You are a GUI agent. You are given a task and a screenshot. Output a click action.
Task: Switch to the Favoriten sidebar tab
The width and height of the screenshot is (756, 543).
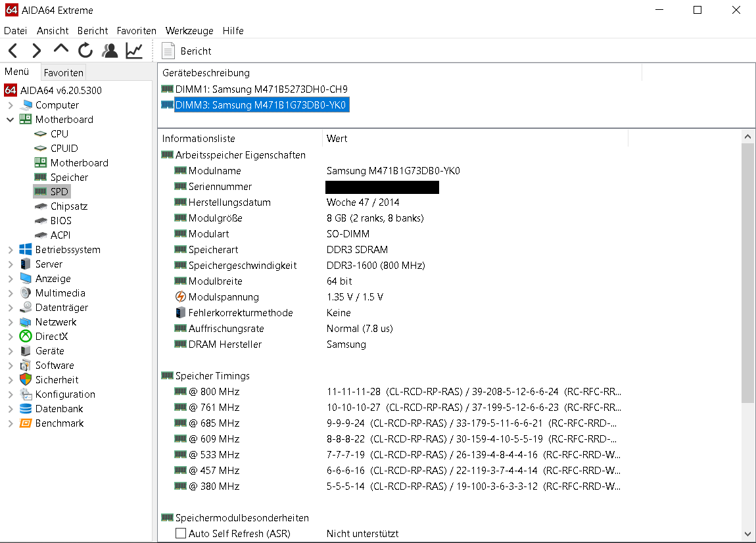[x=64, y=72]
